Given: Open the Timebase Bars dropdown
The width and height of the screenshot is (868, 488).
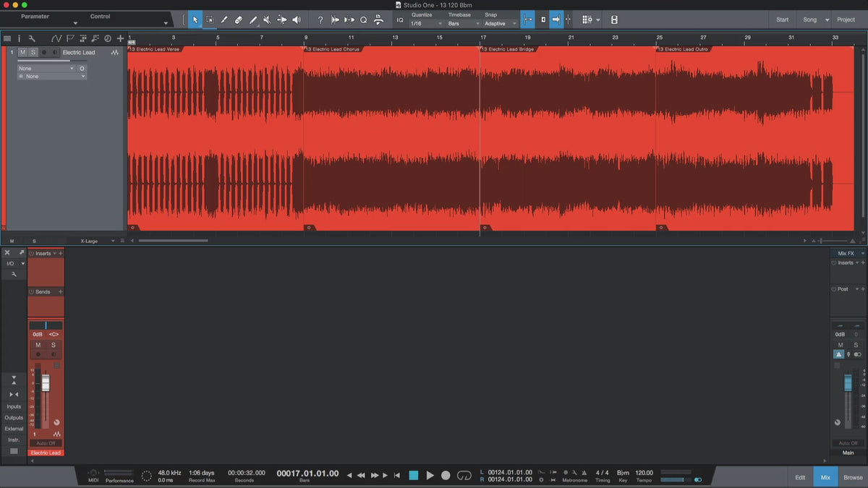Looking at the screenshot, I should [461, 24].
